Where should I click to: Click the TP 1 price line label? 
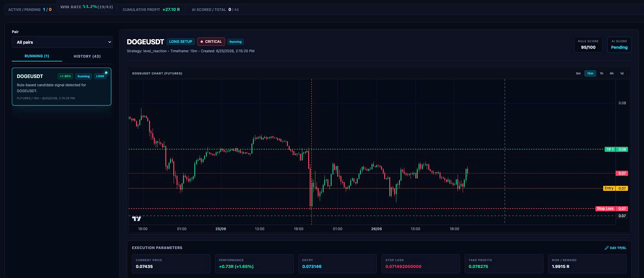(x=610, y=149)
